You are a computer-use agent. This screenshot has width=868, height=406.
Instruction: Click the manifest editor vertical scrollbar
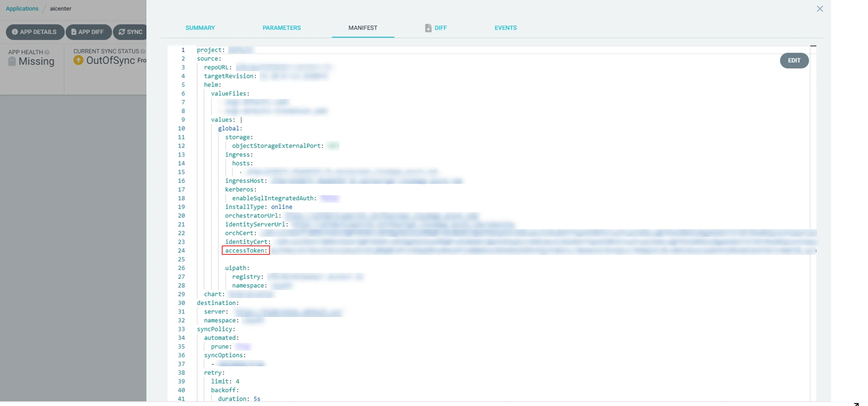(x=813, y=223)
